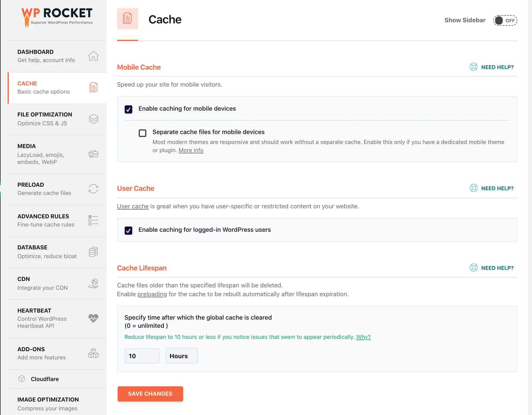
Task: Click the Database cylinder icon
Action: click(x=93, y=252)
